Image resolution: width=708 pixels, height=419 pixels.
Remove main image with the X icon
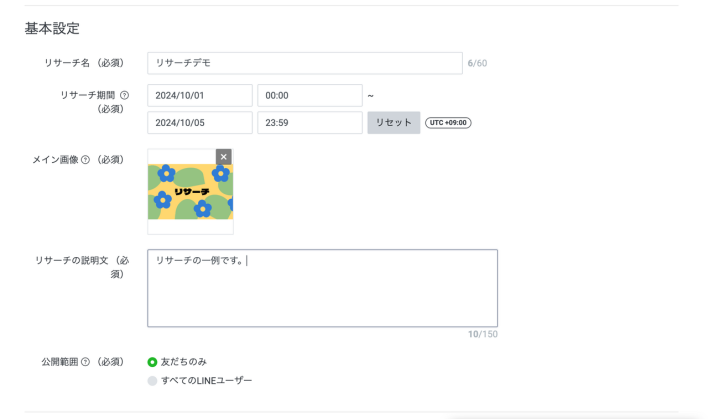[224, 157]
